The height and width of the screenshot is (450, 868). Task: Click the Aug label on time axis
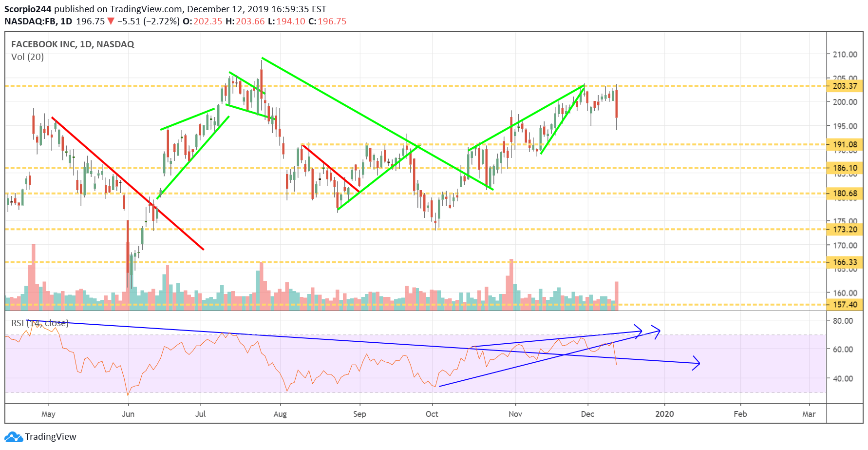click(x=280, y=414)
